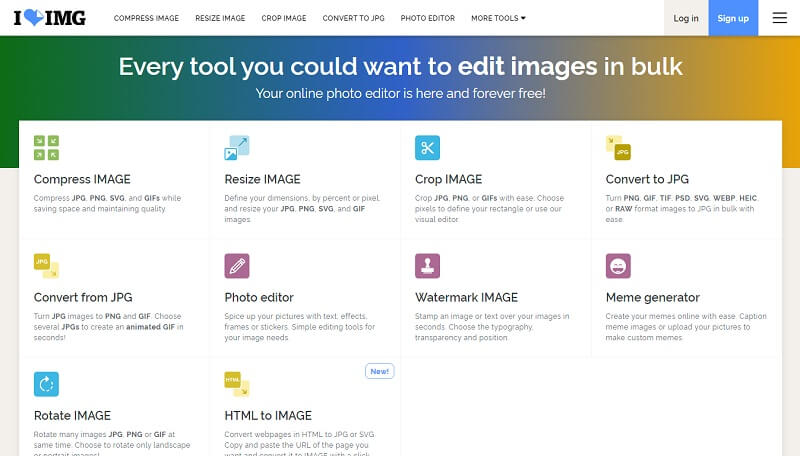This screenshot has width=800, height=456.
Task: Click the Resize IMAGE description text
Action: 302,209
